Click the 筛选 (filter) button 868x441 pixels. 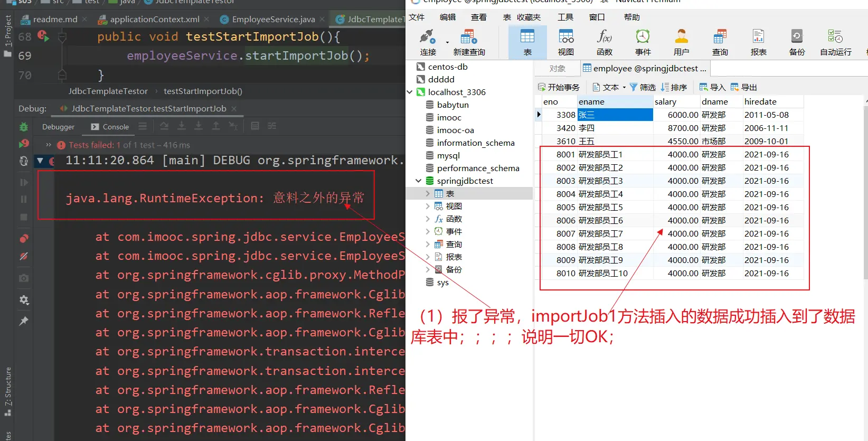pyautogui.click(x=643, y=87)
